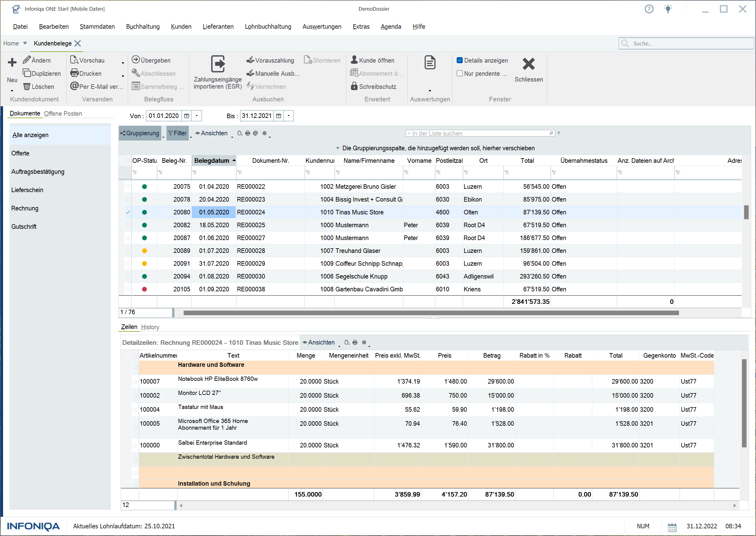Click the Kunde öffnen person icon
This screenshot has width=756, height=536.
click(354, 60)
